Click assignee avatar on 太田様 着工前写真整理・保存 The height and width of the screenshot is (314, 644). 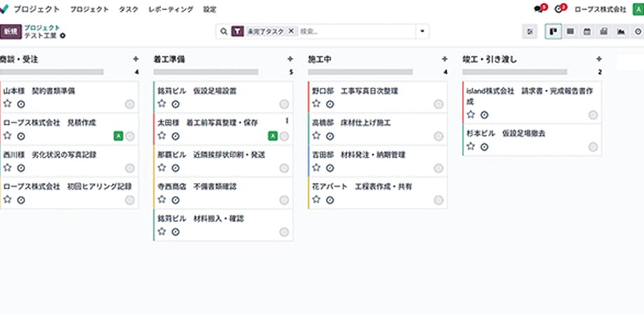point(273,136)
